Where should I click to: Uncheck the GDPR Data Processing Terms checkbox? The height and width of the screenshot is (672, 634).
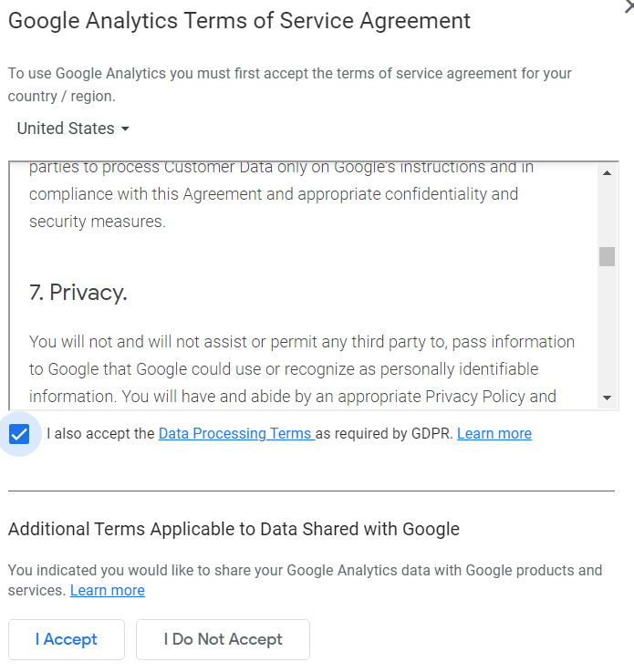coord(19,434)
